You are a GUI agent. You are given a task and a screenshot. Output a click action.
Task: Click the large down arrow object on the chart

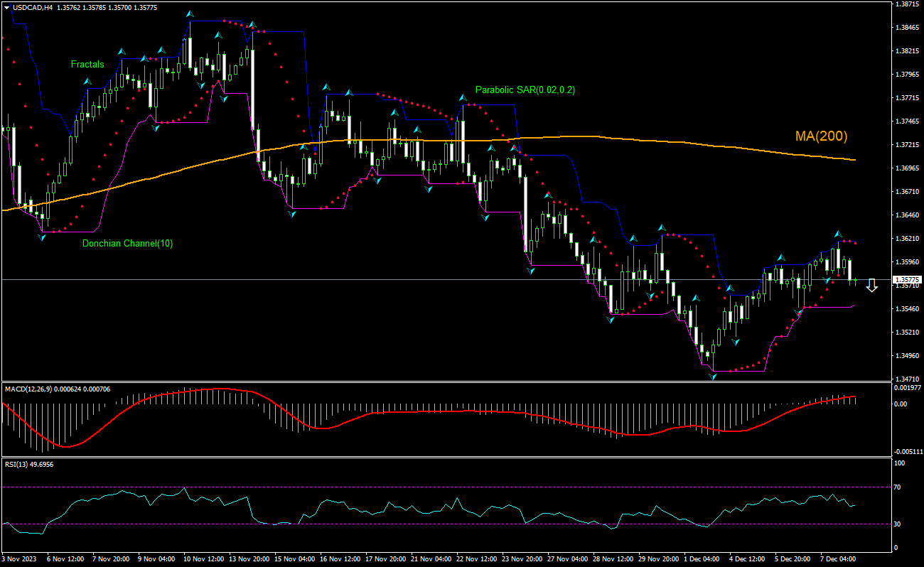pyautogui.click(x=872, y=286)
